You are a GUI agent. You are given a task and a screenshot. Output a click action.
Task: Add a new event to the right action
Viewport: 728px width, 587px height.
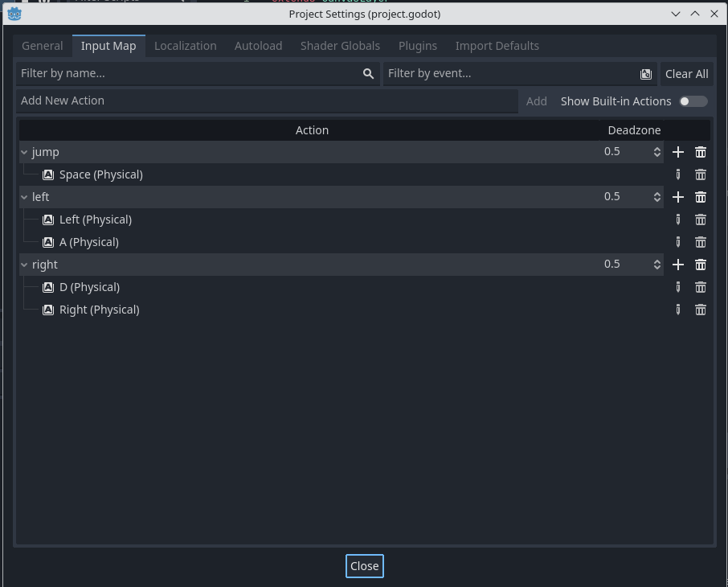(677, 264)
